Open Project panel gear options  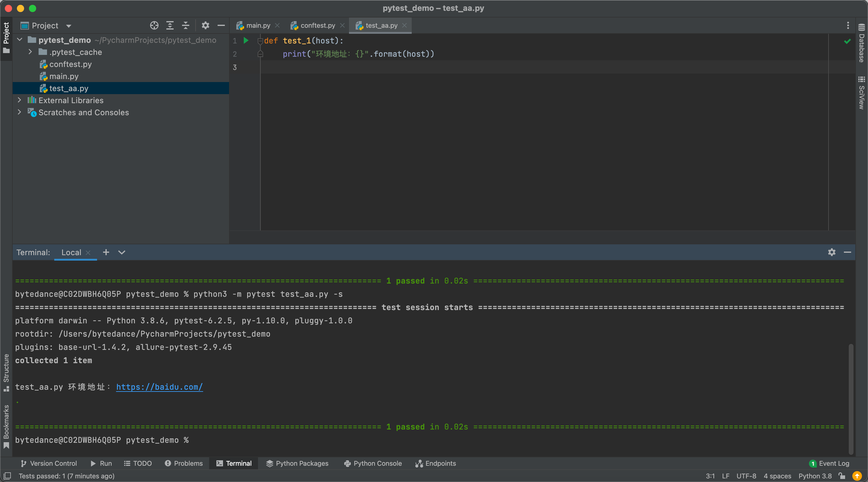click(x=205, y=26)
